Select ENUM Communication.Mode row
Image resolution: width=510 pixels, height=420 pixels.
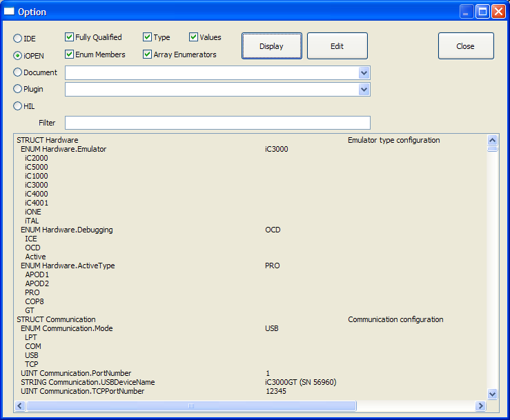click(67, 328)
